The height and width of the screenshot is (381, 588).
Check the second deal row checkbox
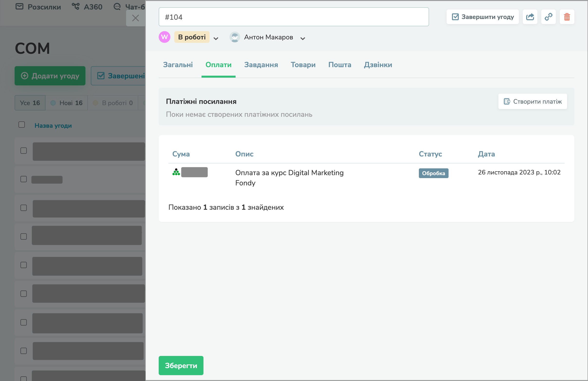pyautogui.click(x=24, y=179)
